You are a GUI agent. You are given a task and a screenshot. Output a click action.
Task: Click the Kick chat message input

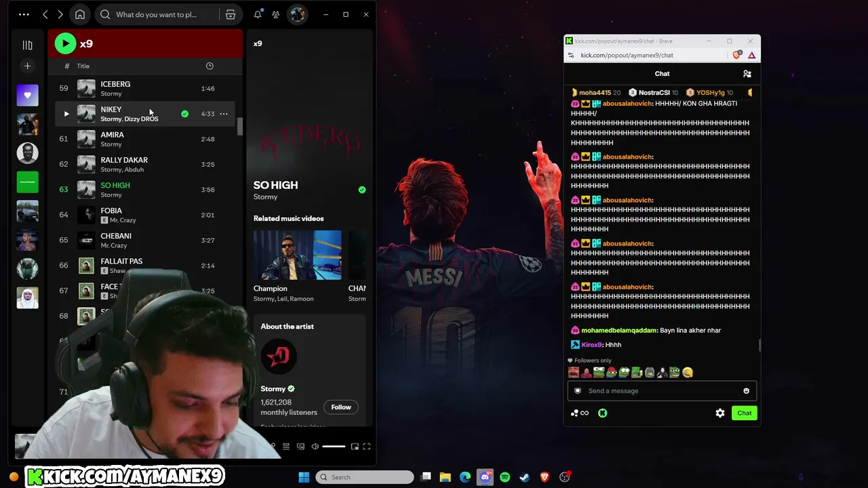(662, 391)
